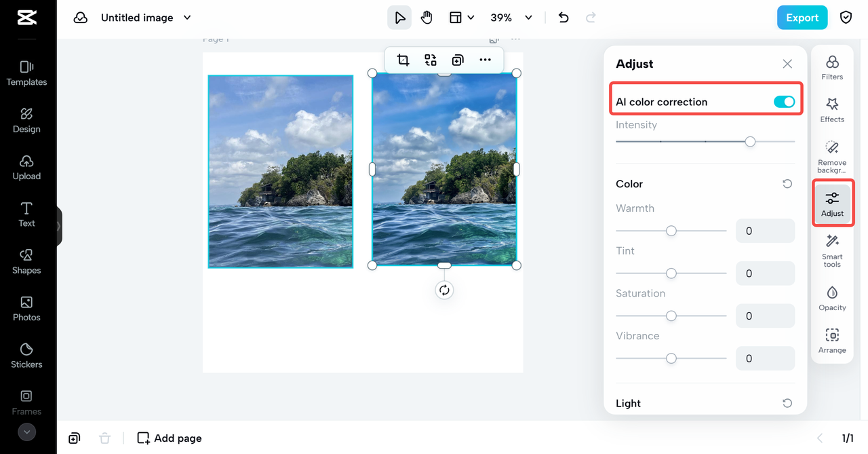The width and height of the screenshot is (868, 454).
Task: Open the Effects tool tab
Action: 832,110
